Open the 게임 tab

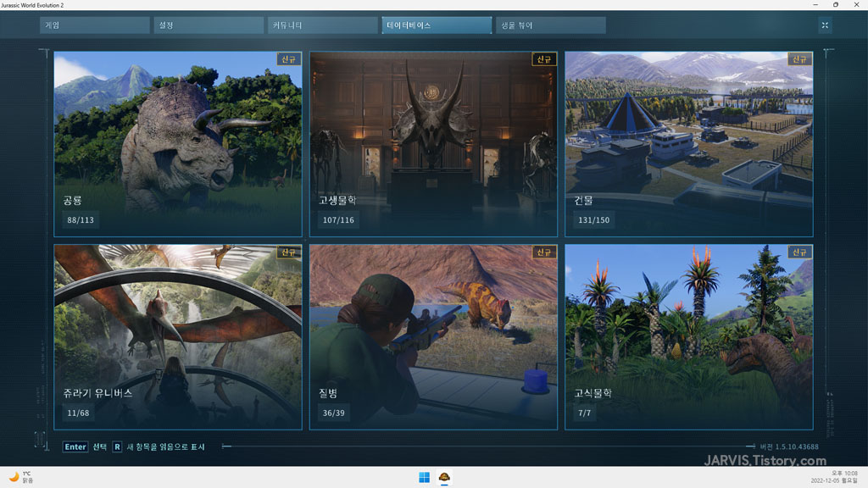pyautogui.click(x=95, y=25)
